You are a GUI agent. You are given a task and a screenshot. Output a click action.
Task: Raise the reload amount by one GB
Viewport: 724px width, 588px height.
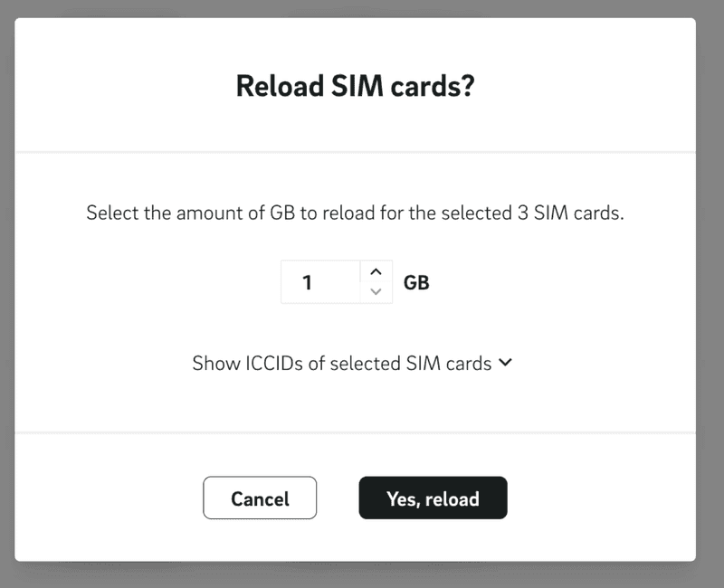[x=376, y=272]
